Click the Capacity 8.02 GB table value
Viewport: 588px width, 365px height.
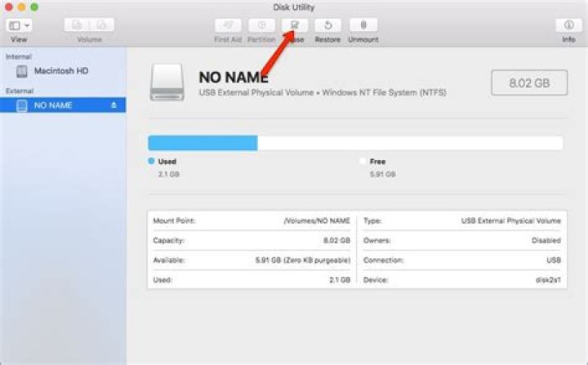pyautogui.click(x=336, y=240)
